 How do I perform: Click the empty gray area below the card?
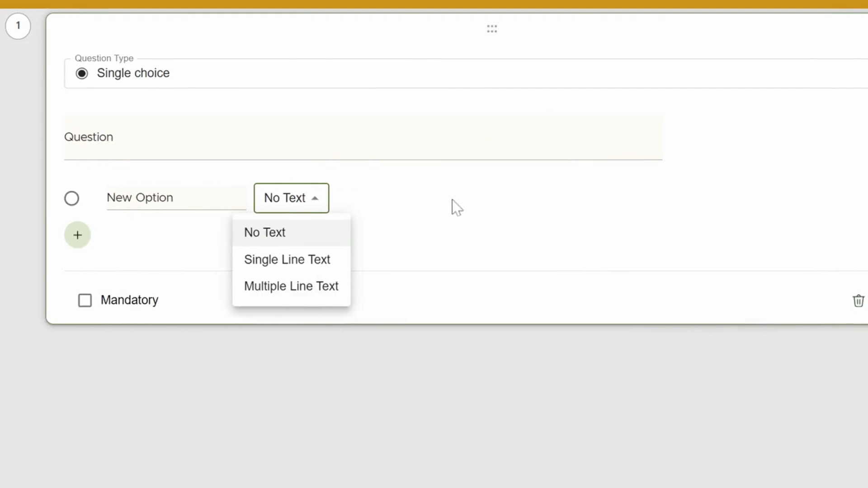434,407
